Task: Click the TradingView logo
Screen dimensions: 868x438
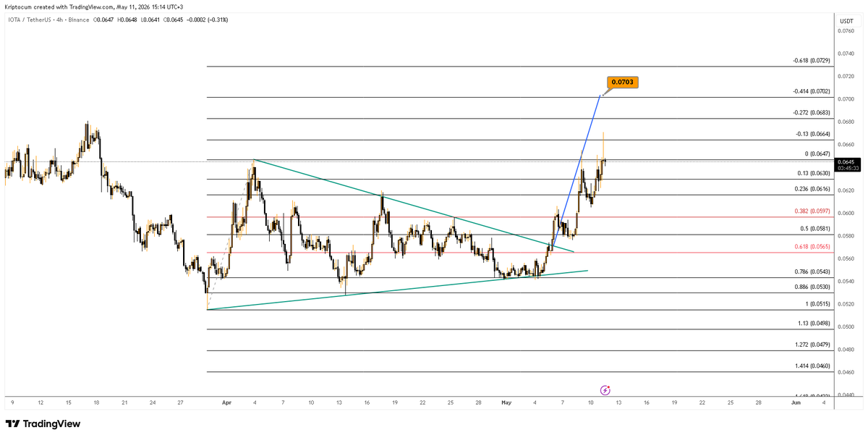Action: pos(43,424)
